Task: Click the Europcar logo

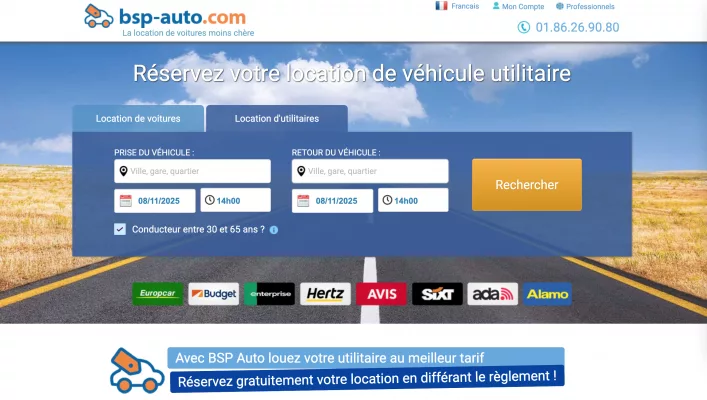Action: 158,294
